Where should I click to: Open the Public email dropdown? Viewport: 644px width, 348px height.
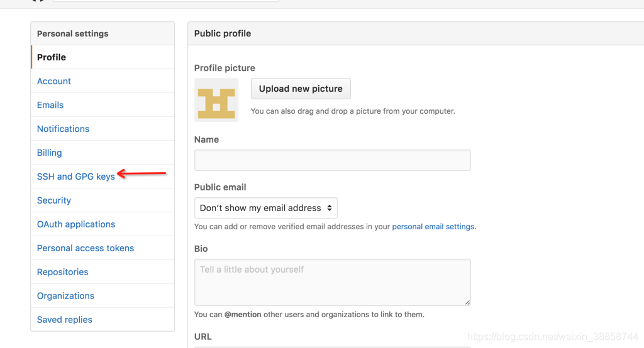click(x=266, y=208)
